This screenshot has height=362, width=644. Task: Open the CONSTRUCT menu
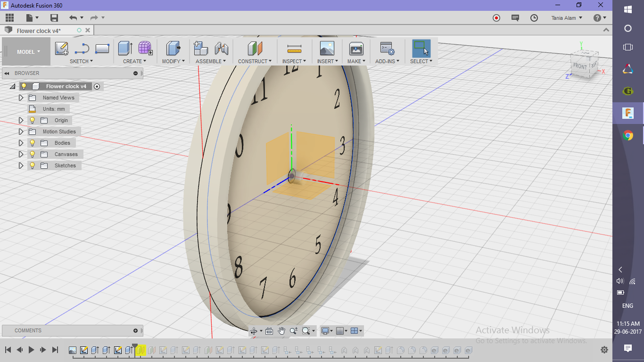(255, 61)
